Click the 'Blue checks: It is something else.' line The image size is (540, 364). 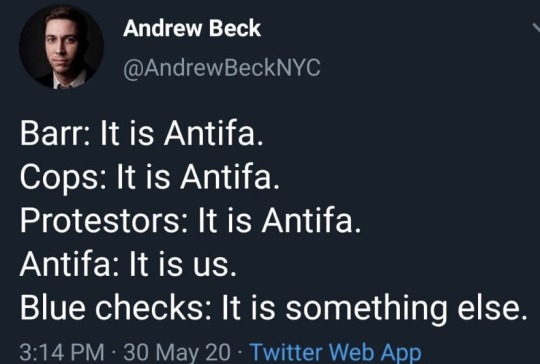[274, 308]
